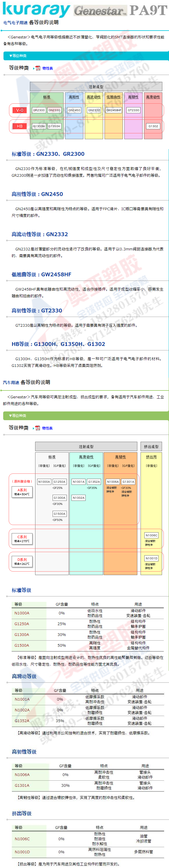
Task: Click the first ▼等级种类 teal section bar
Action: coord(86,56)
